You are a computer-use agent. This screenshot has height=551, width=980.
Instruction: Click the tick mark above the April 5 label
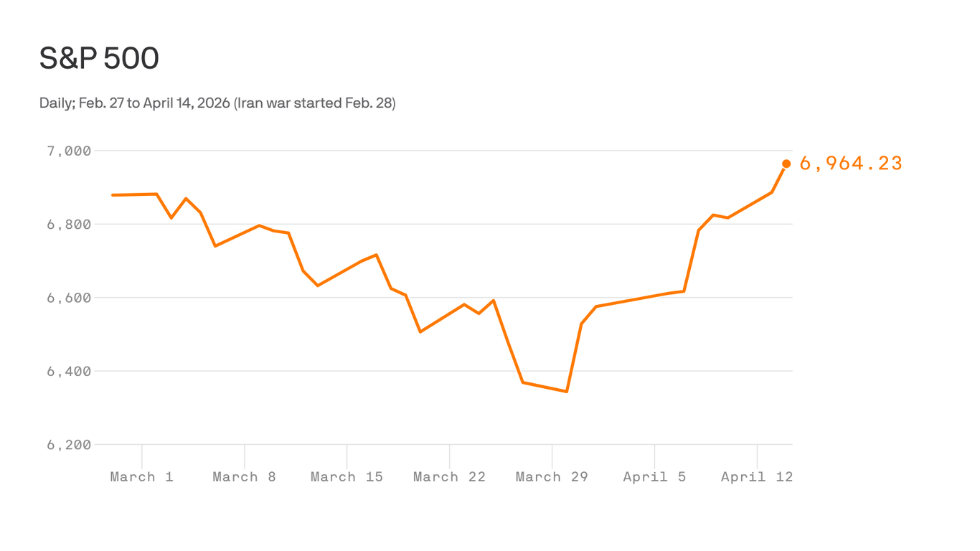tap(654, 456)
